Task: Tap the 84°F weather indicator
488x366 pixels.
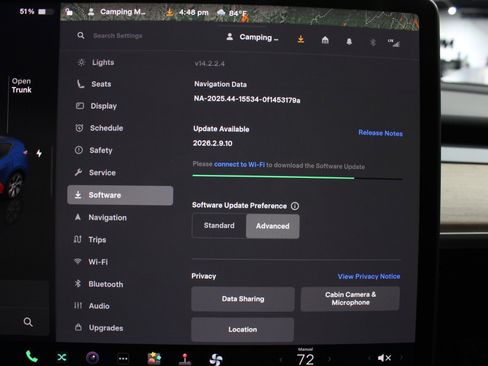Action: pos(232,13)
